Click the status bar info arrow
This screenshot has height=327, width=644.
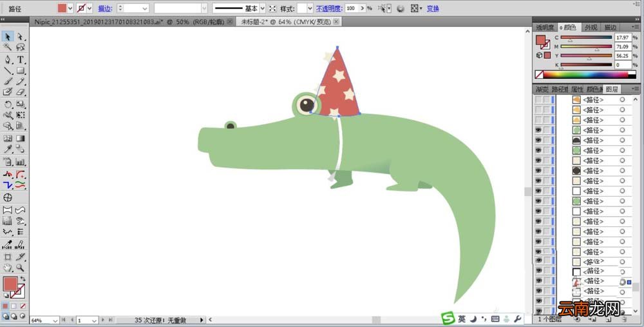pyautogui.click(x=202, y=320)
